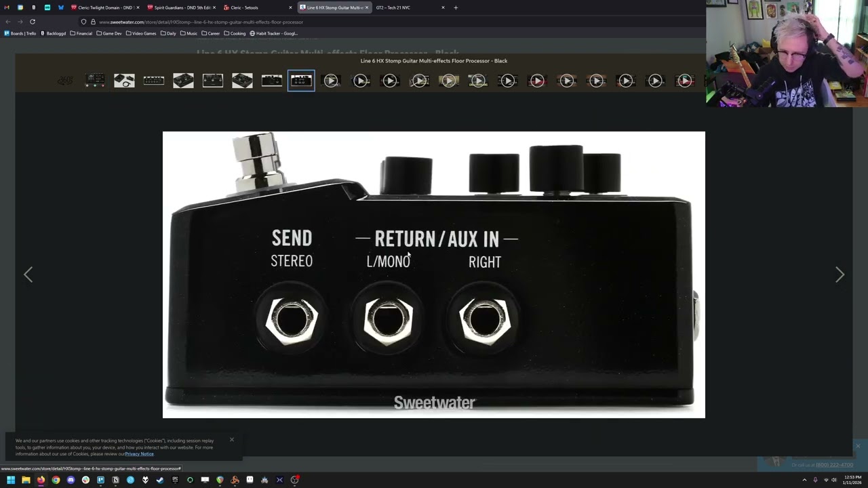Expand the system tray hidden icons

[804, 480]
